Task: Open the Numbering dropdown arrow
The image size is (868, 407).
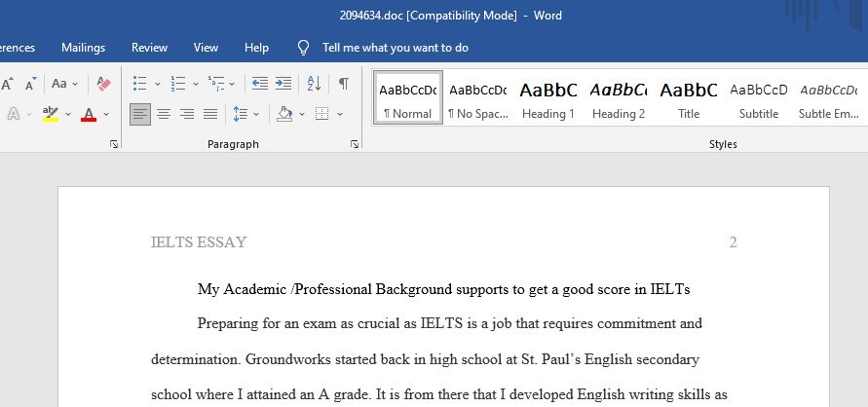Action: [196, 84]
